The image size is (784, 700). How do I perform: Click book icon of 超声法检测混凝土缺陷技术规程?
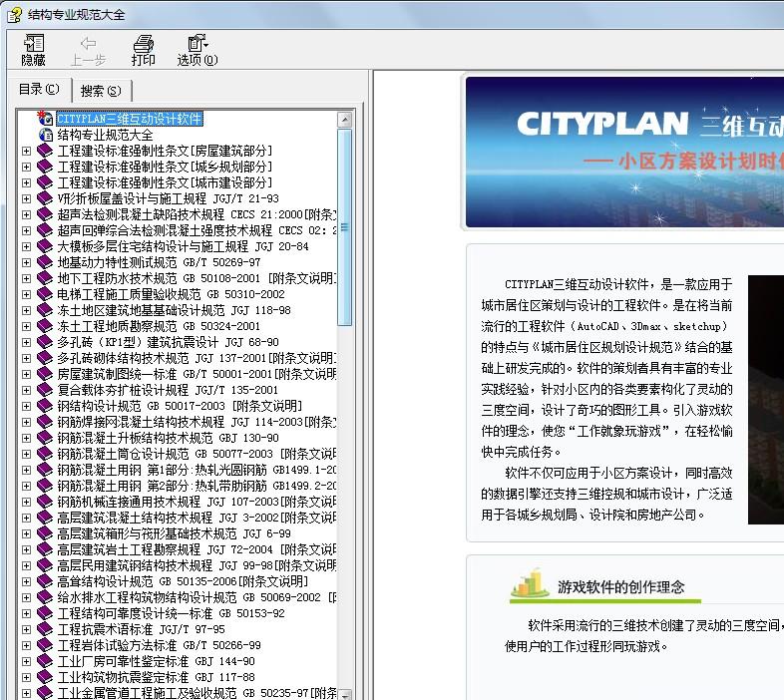pyautogui.click(x=45, y=214)
